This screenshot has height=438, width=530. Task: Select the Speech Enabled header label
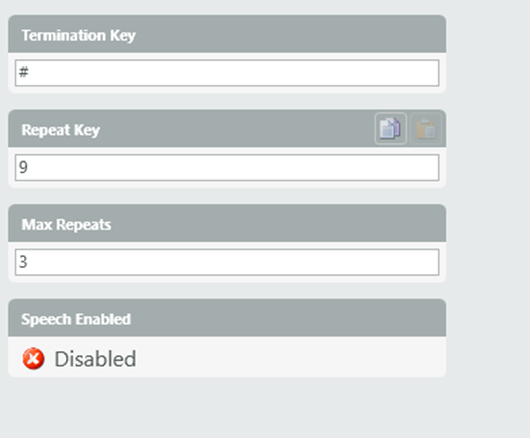click(76, 319)
